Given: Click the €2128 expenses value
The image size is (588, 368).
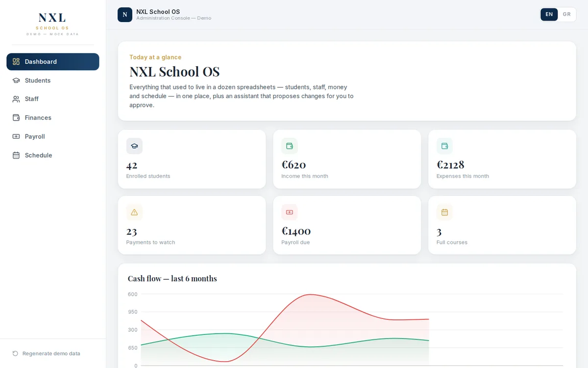Looking at the screenshot, I should [x=450, y=165].
